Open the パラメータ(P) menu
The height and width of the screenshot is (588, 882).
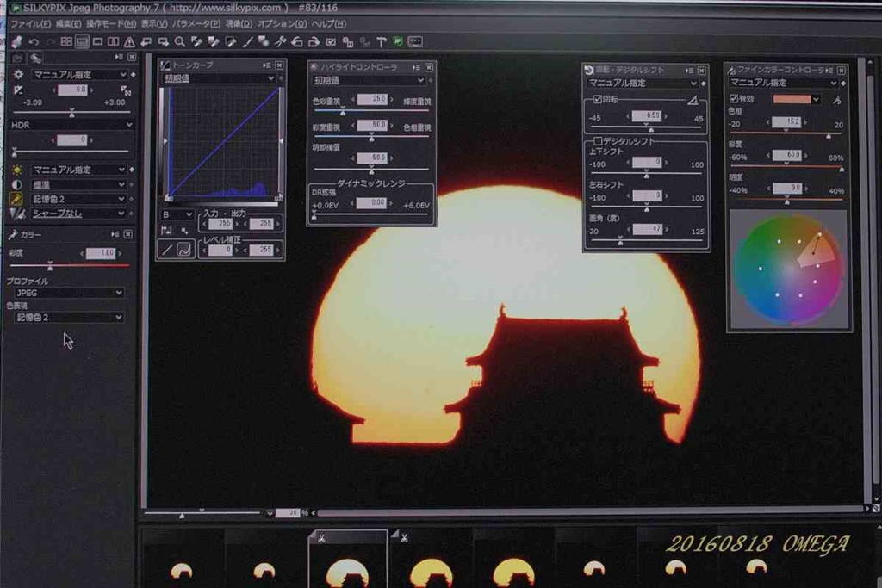point(196,24)
